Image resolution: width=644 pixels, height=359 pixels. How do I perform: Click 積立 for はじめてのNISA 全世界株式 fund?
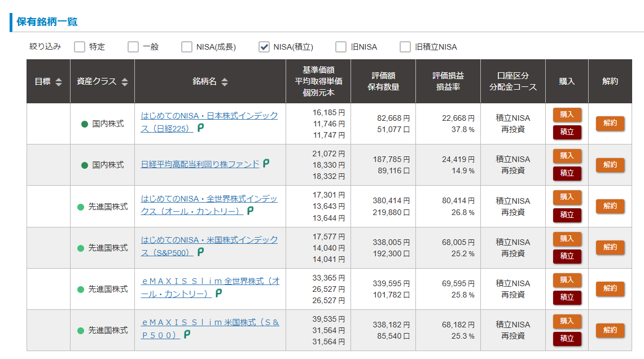[567, 215]
